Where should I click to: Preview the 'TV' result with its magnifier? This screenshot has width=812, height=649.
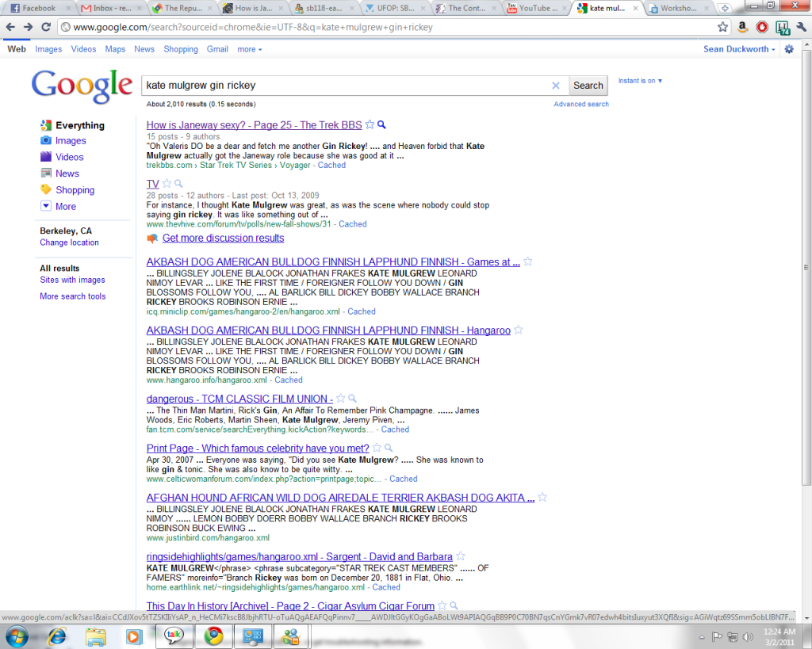pos(178,183)
